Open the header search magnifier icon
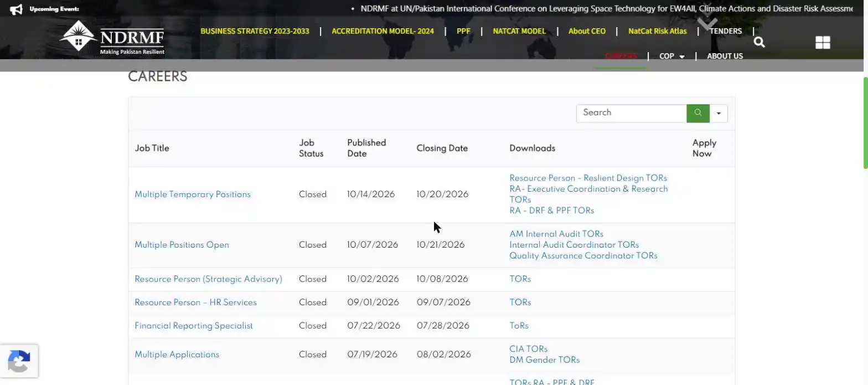Image resolution: width=868 pixels, height=385 pixels. coord(759,42)
